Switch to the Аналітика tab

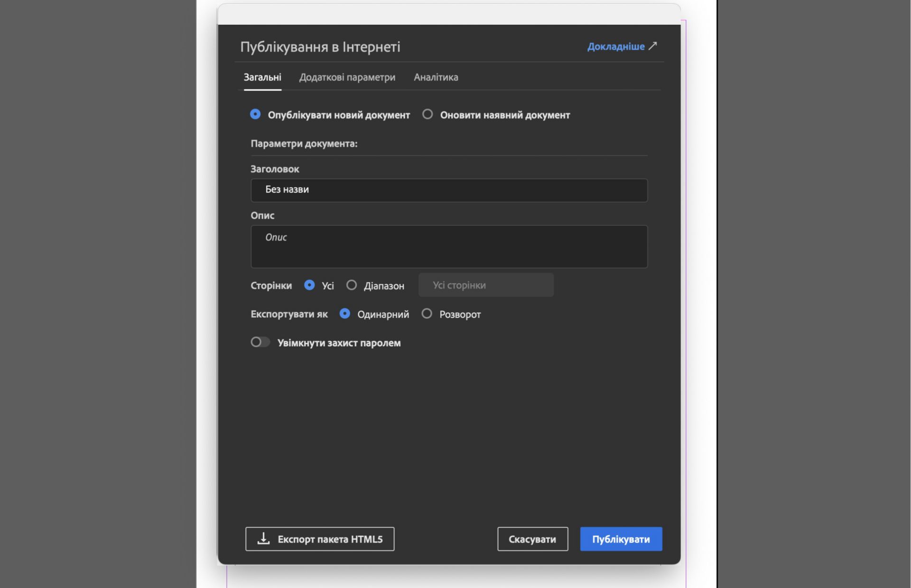(x=436, y=77)
